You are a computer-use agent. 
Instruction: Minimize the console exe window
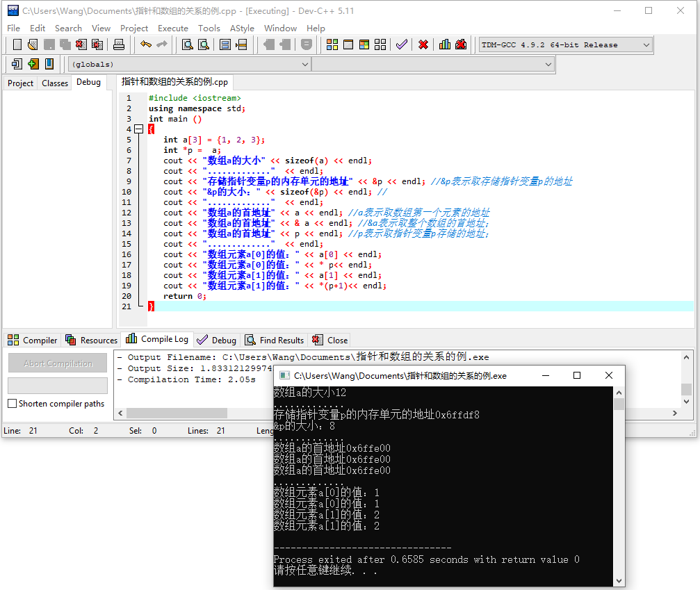546,375
